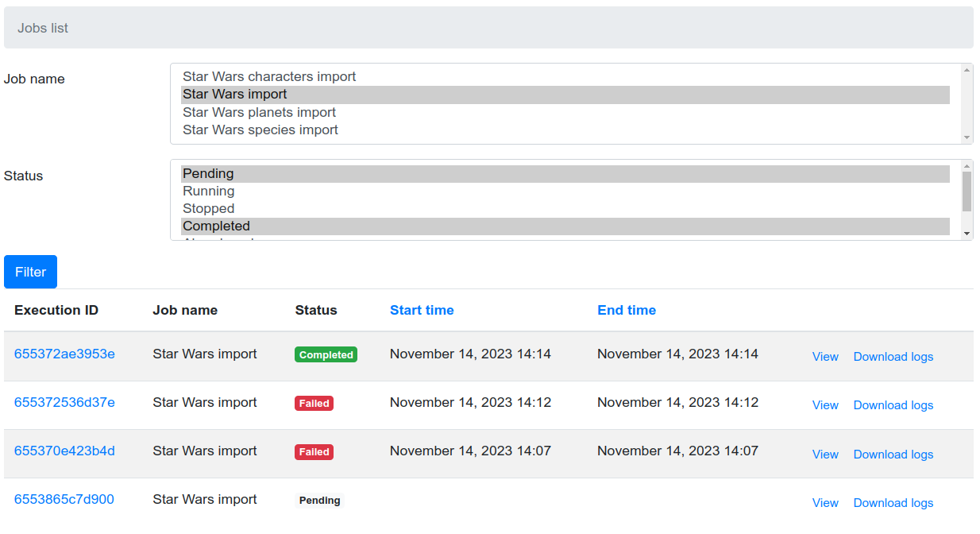
Task: Select the Completed status option
Action: coord(565,226)
